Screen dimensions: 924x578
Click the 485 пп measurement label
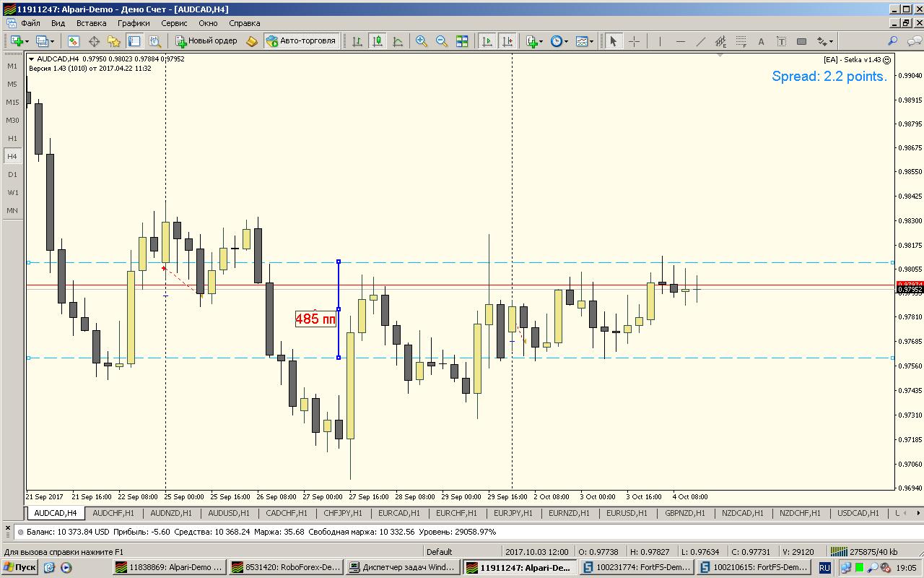tap(315, 319)
